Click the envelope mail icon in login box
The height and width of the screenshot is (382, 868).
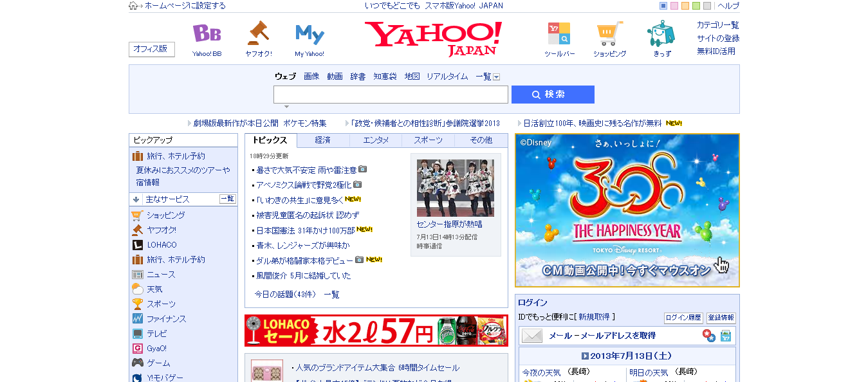(x=532, y=336)
